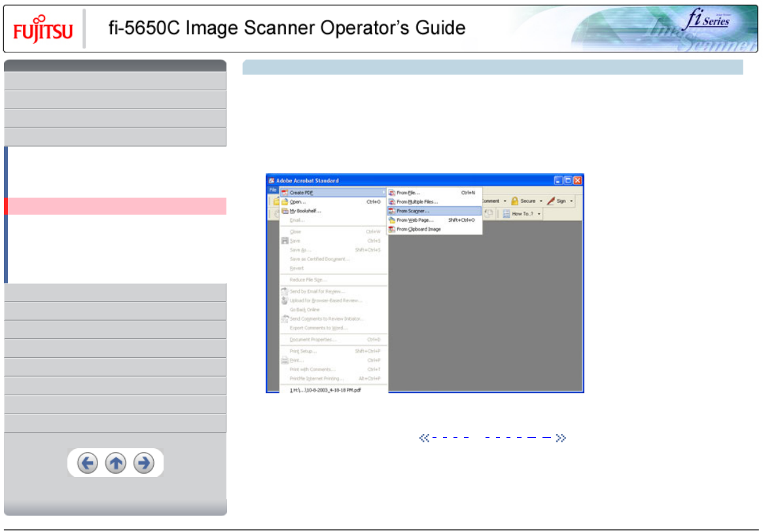Go to the previous page with left arrow button
The width and height of the screenshot is (763, 532).
(88, 463)
